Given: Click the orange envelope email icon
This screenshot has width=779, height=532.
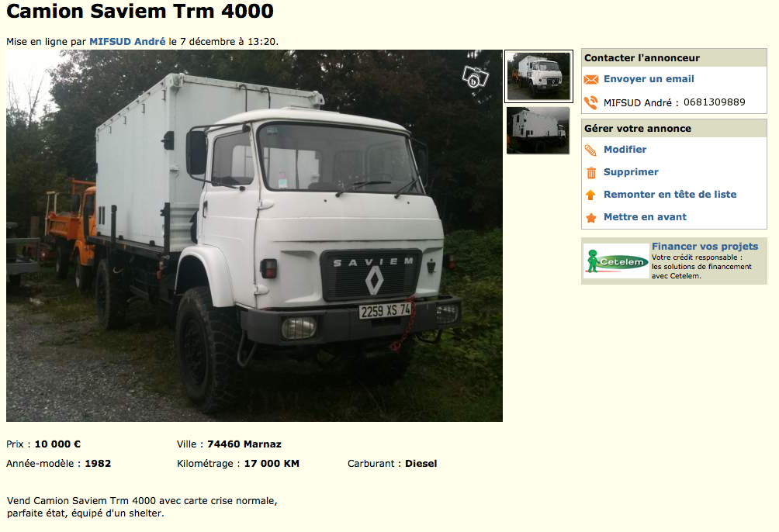Looking at the screenshot, I should 590,79.
